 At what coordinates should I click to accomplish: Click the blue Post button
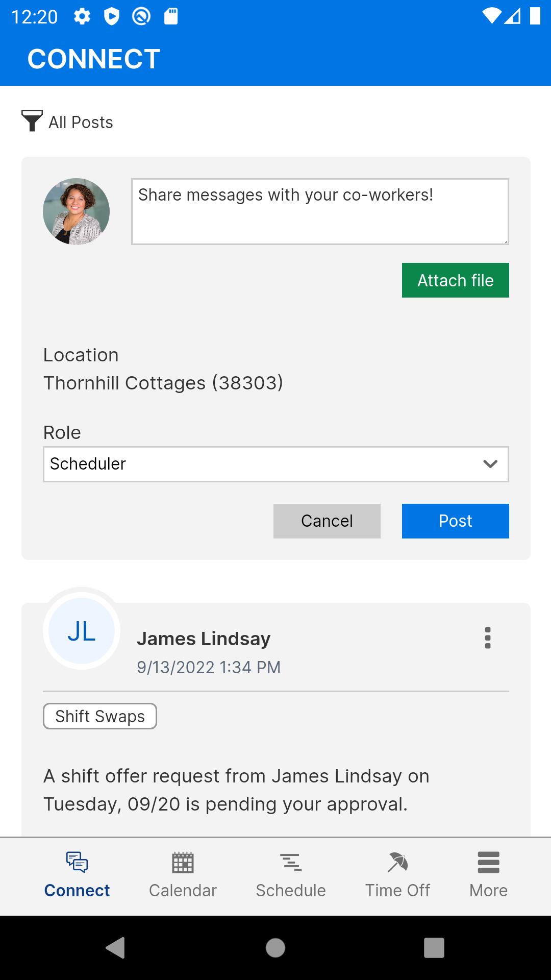point(456,521)
